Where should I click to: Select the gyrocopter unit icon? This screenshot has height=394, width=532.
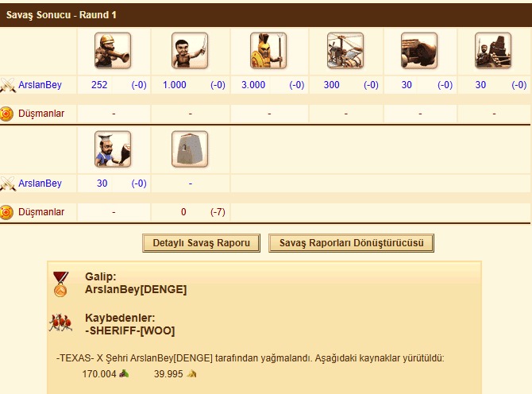[x=345, y=51]
